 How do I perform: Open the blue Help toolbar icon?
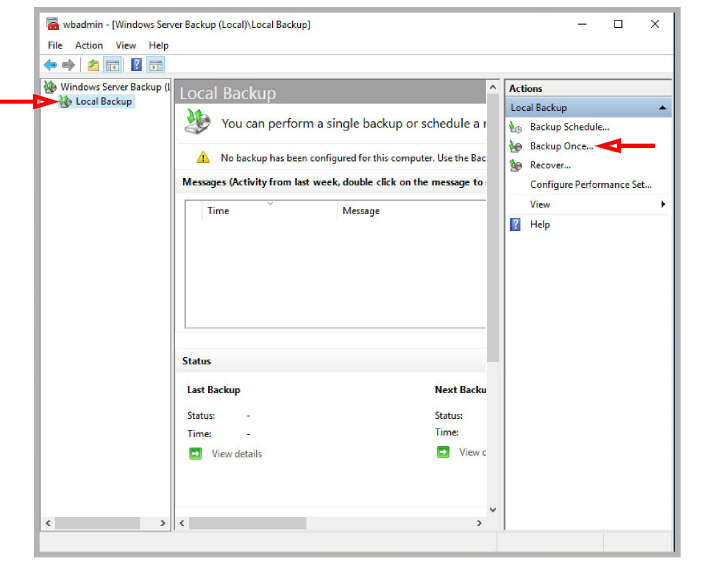136,65
